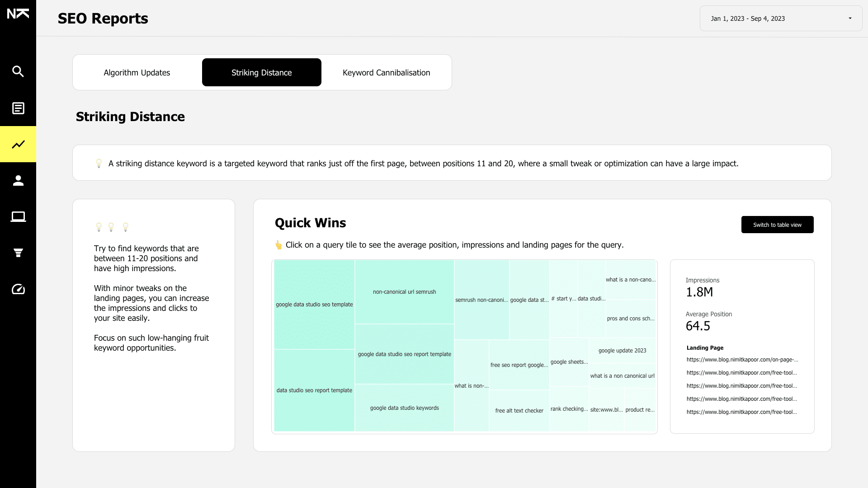Open the funnel filter sidebar icon
The width and height of the screenshot is (868, 488).
pyautogui.click(x=18, y=253)
